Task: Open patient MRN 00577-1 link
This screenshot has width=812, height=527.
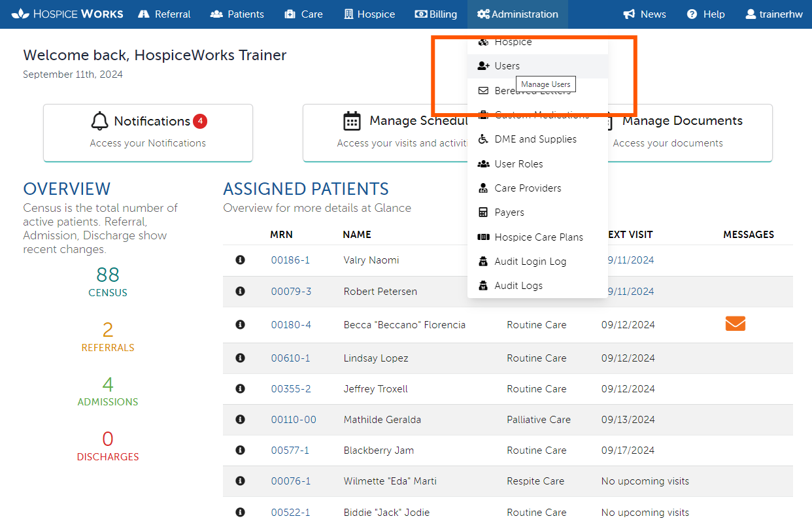Action: pos(290,450)
